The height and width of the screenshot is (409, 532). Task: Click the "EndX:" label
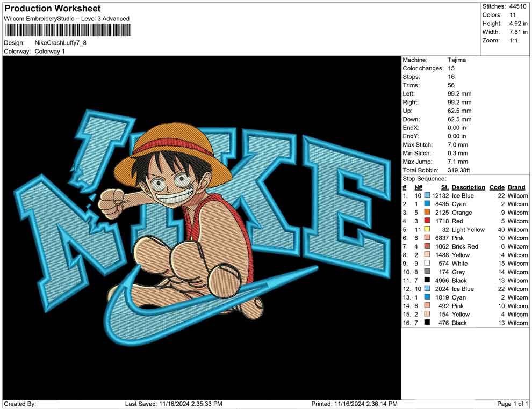411,128
